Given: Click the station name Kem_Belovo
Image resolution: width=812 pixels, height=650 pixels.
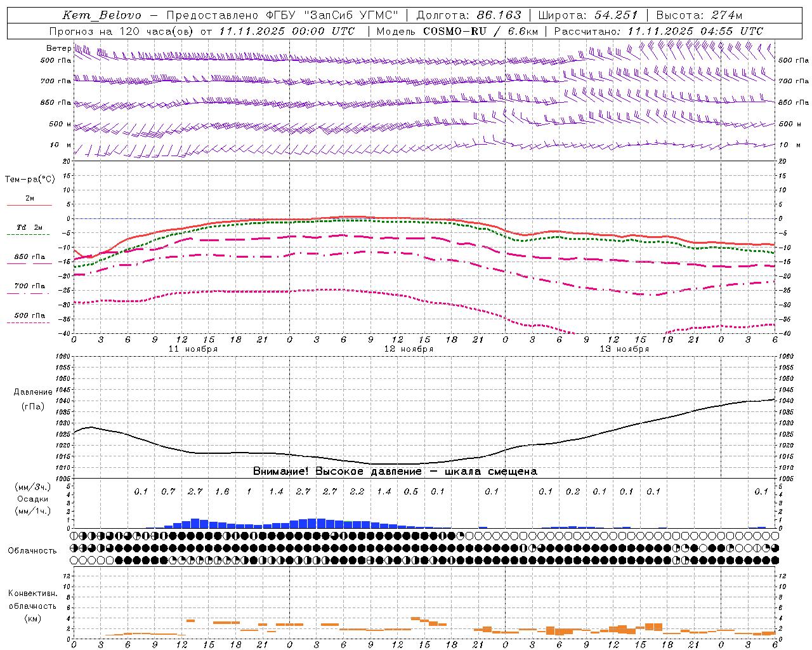Looking at the screenshot, I should point(101,15).
